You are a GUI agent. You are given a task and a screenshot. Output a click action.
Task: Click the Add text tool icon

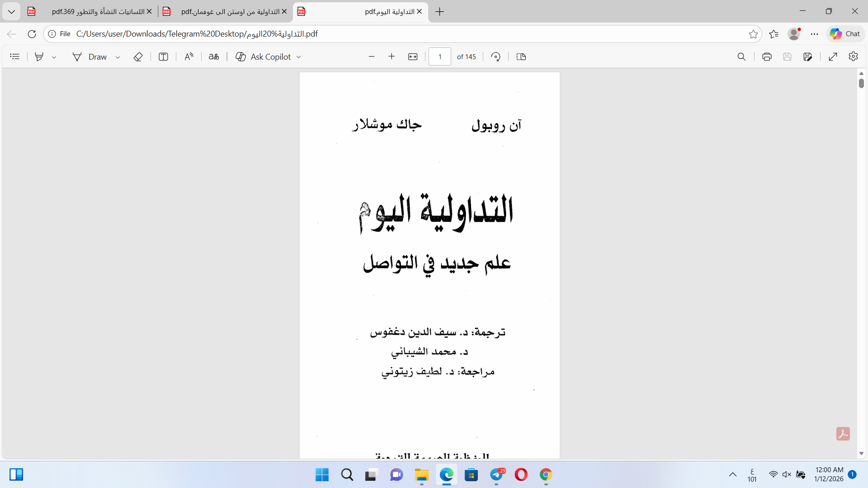click(x=163, y=56)
